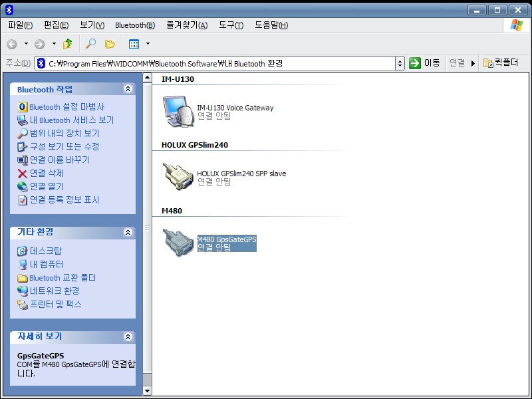Collapse the 자세히 보기 panel
Screen dimensions: 532x399
click(128, 336)
